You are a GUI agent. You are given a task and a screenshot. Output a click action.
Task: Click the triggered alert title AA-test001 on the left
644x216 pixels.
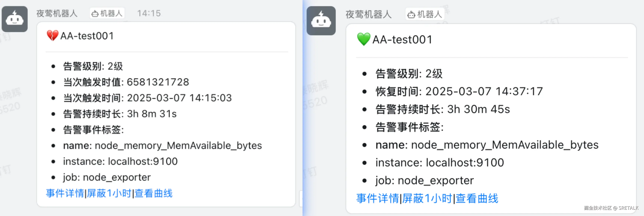coord(87,36)
